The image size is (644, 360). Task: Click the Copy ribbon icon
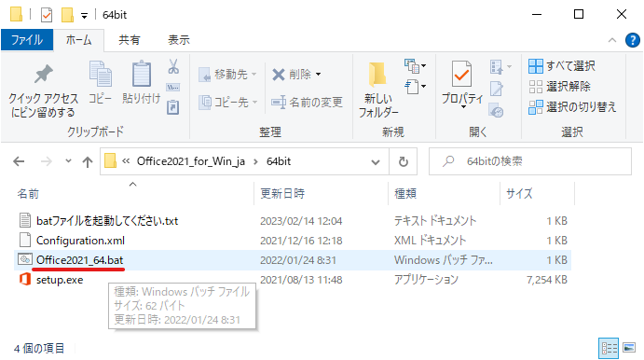click(x=101, y=75)
